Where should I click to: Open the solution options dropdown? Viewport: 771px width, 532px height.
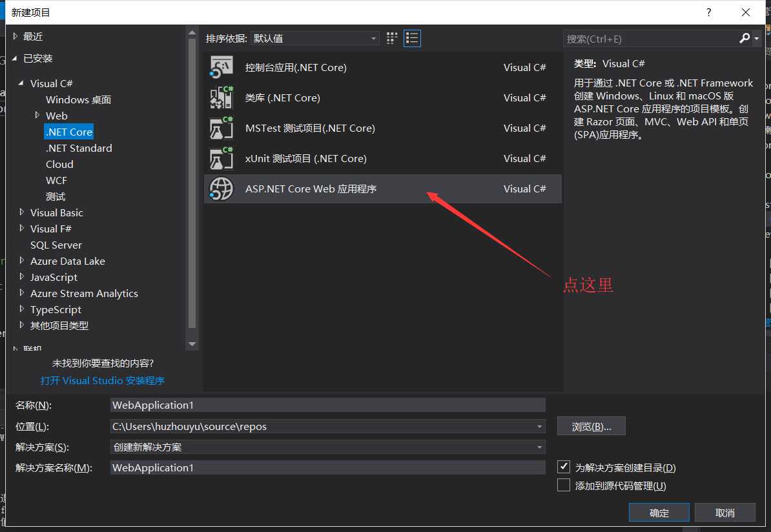pos(539,447)
